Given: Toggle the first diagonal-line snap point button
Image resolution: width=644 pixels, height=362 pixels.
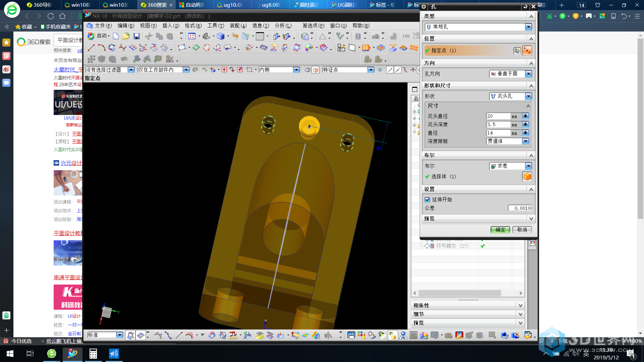Looking at the screenshot, I should point(390,70).
